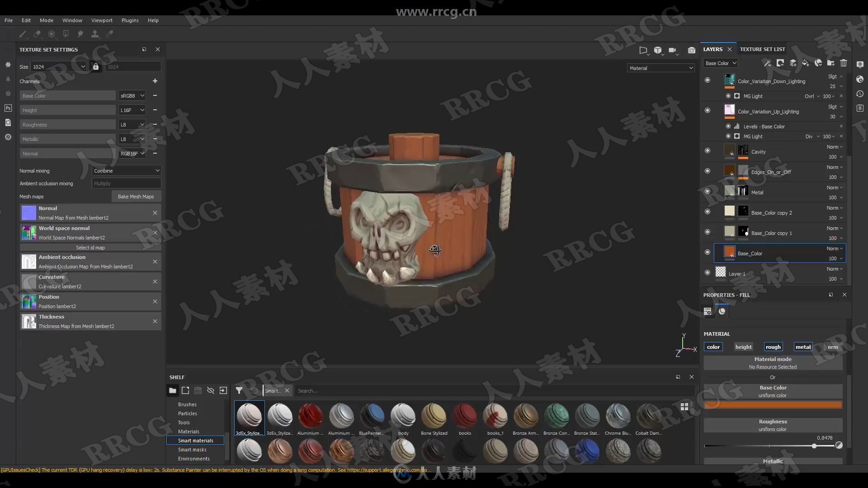Hide the Base_Color copy 2 layer
The height and width of the screenshot is (488, 868).
(708, 211)
